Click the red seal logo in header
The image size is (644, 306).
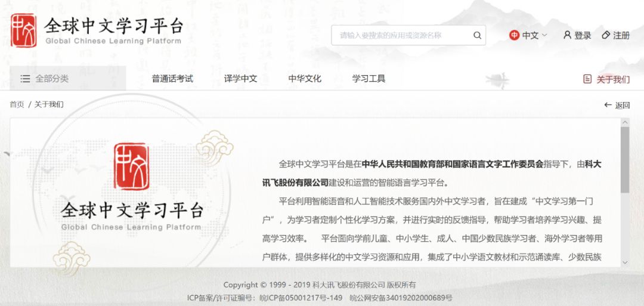point(23,30)
